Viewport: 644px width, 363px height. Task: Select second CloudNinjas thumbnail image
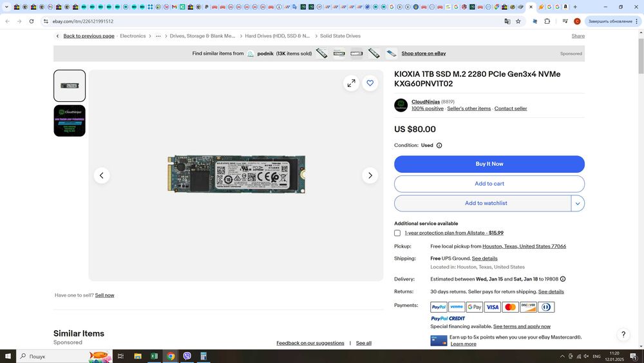click(x=70, y=121)
